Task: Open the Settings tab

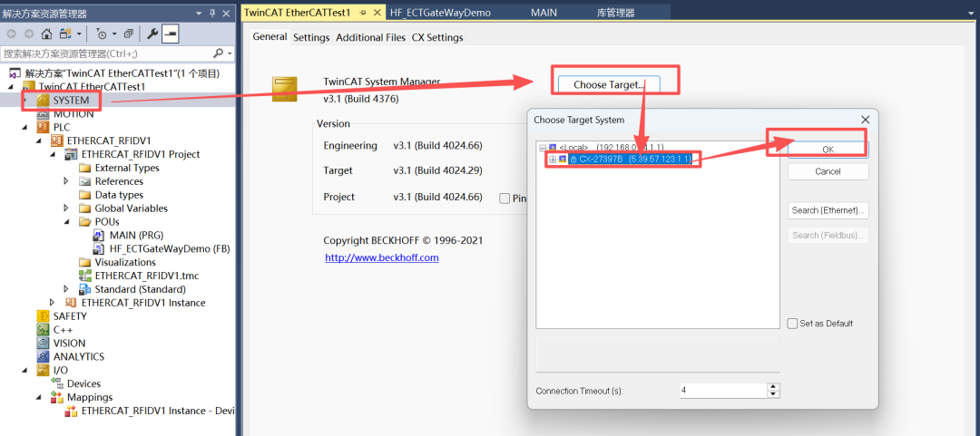Action: 311,37
